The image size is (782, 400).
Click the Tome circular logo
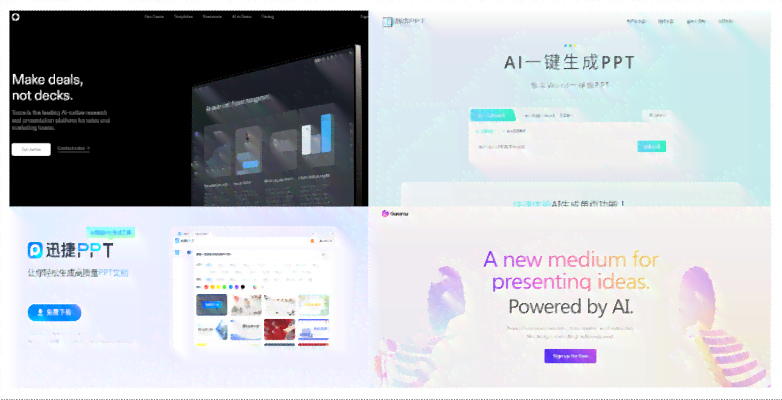click(x=15, y=17)
